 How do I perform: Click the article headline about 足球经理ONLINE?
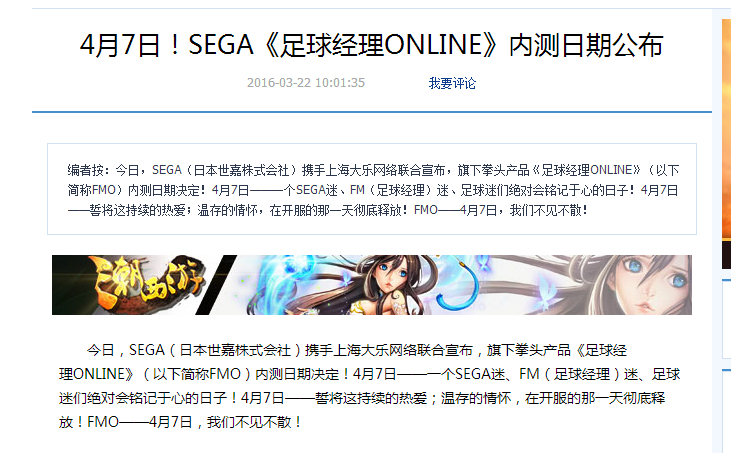point(372,45)
